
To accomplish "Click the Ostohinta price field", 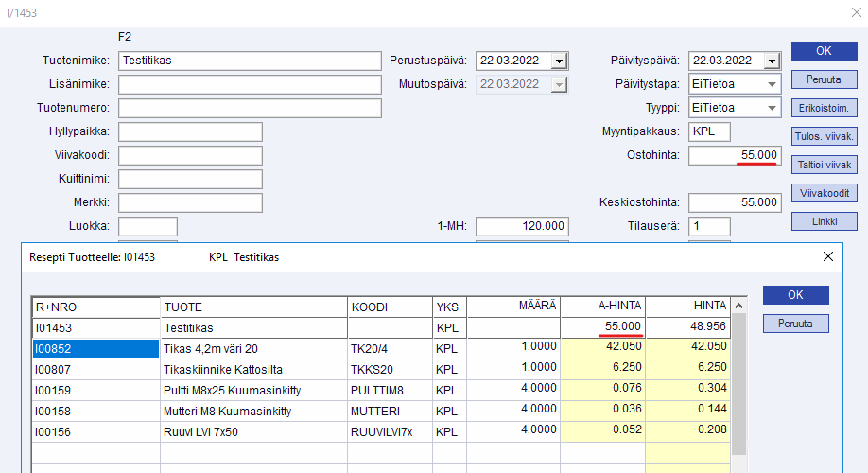I will (735, 155).
